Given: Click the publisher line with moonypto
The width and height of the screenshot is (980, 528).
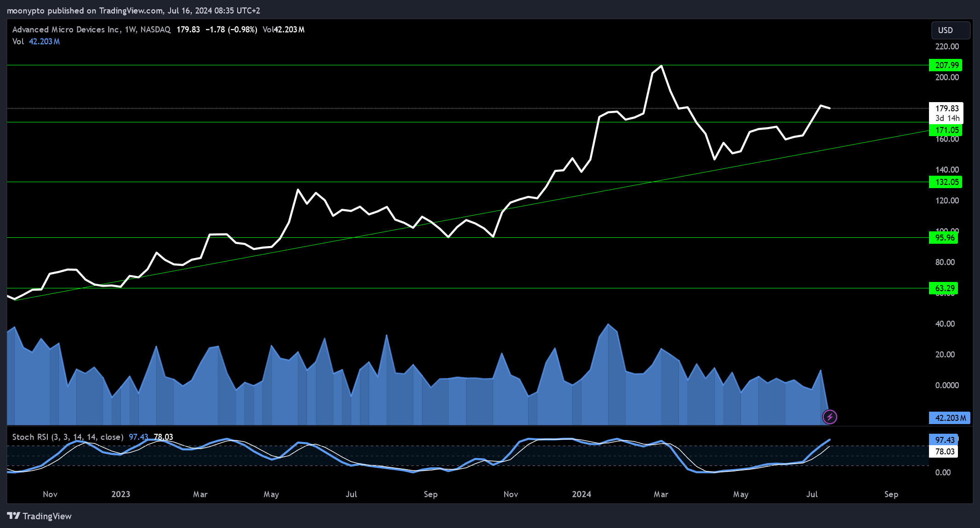Looking at the screenshot, I should (133, 10).
